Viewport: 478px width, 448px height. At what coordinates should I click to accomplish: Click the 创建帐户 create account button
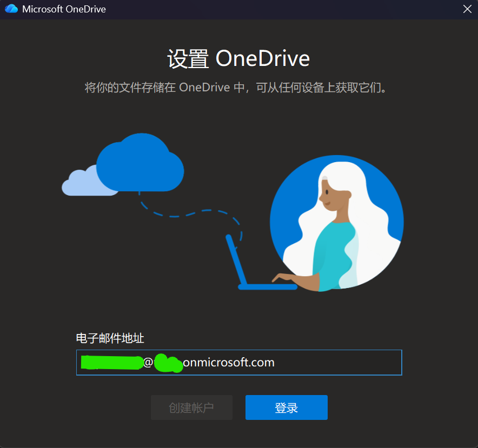click(x=191, y=407)
